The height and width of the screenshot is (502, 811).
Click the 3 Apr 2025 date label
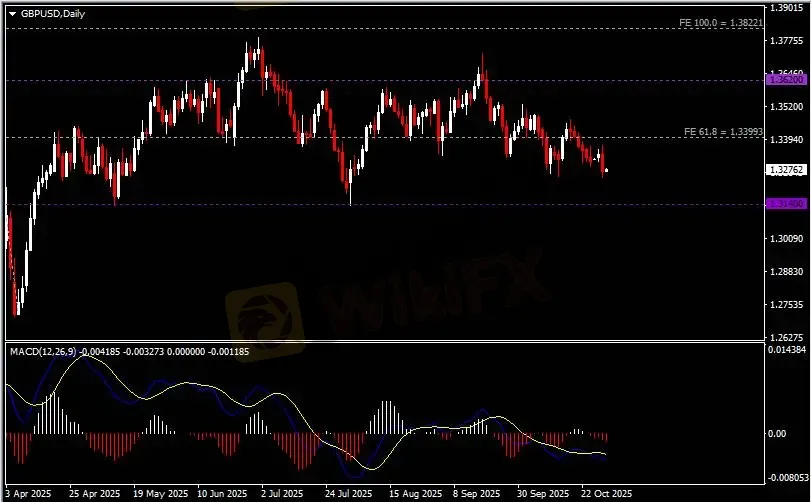[28, 493]
